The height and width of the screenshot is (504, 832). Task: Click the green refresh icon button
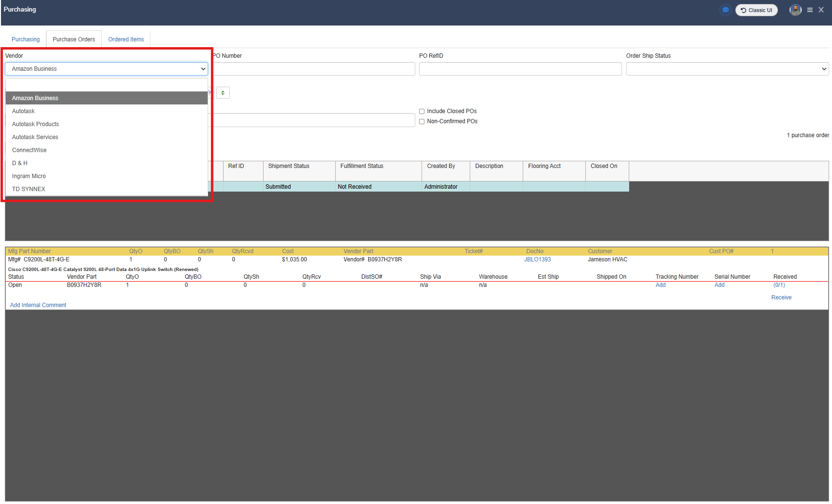[x=223, y=93]
